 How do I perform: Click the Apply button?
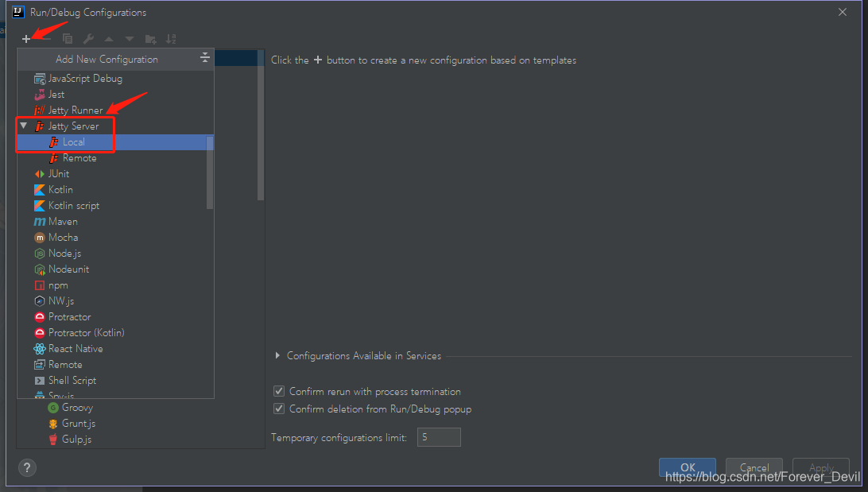click(821, 467)
